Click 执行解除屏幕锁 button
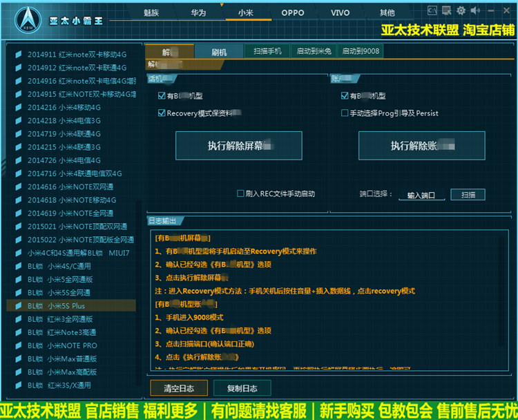Viewport: 518px width, 420px height. tap(239, 146)
